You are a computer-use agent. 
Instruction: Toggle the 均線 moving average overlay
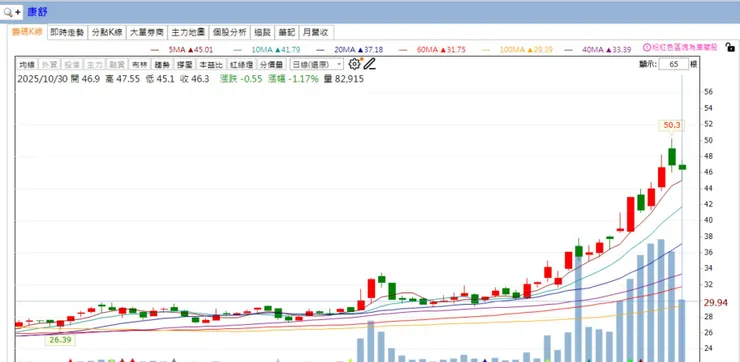26,65
